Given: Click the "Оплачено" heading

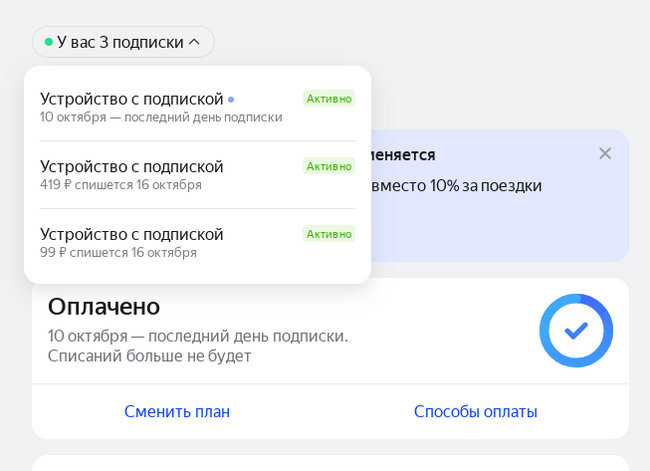Looking at the screenshot, I should [x=104, y=306].
